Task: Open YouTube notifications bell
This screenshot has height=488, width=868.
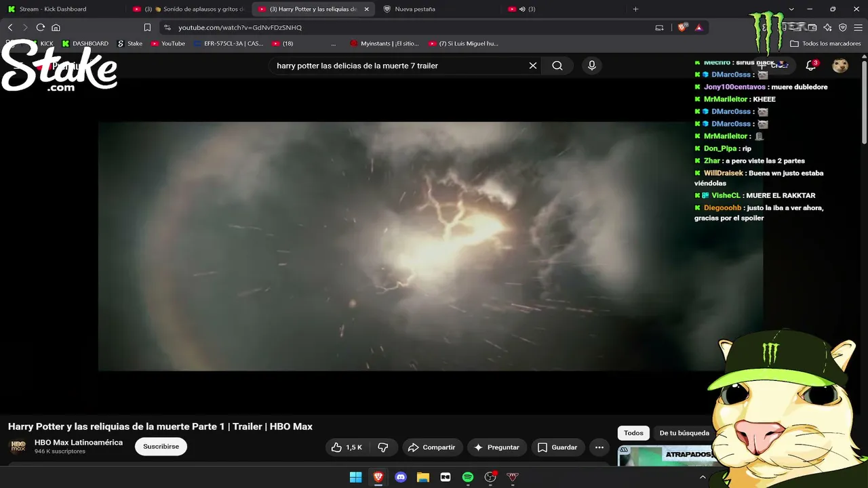Action: [810, 66]
